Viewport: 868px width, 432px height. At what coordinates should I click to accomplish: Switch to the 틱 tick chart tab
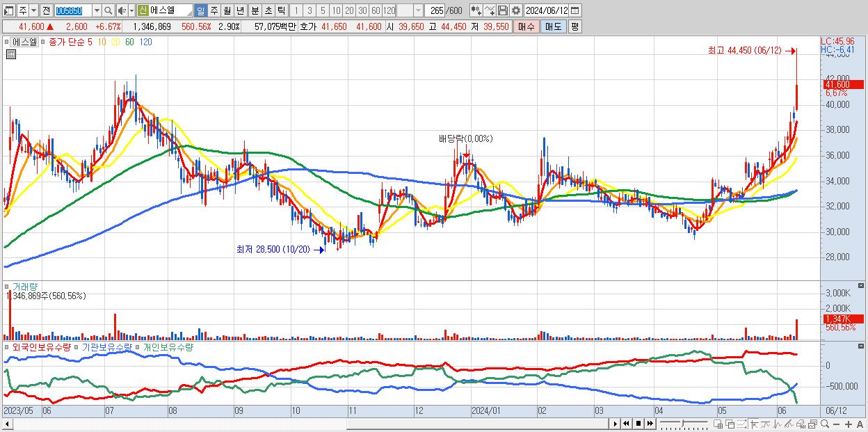(281, 10)
